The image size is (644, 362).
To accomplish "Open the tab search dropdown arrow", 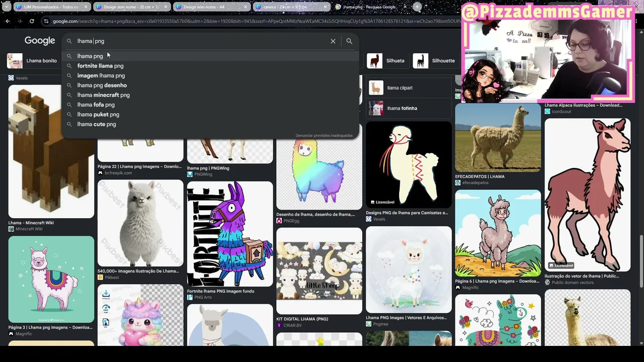I will tap(6, 7).
